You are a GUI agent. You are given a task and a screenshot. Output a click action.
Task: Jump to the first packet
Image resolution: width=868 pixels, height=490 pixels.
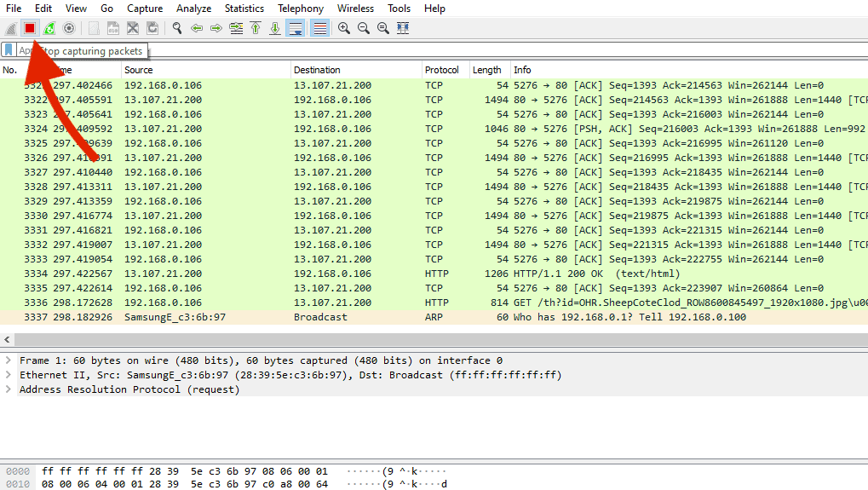(256, 28)
